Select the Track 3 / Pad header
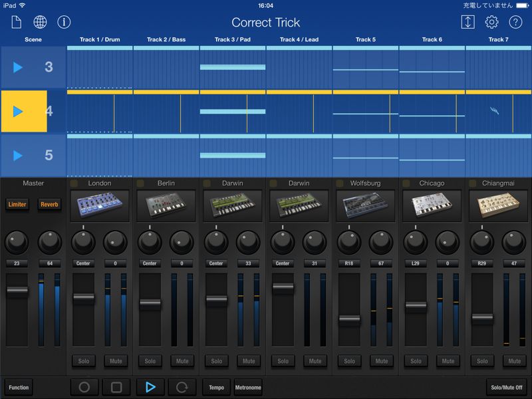Image resolution: width=532 pixels, height=399 pixels. (x=232, y=39)
